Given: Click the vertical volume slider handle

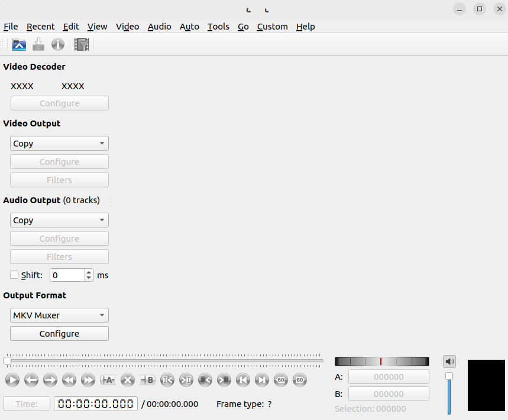Looking at the screenshot, I should [449, 376].
